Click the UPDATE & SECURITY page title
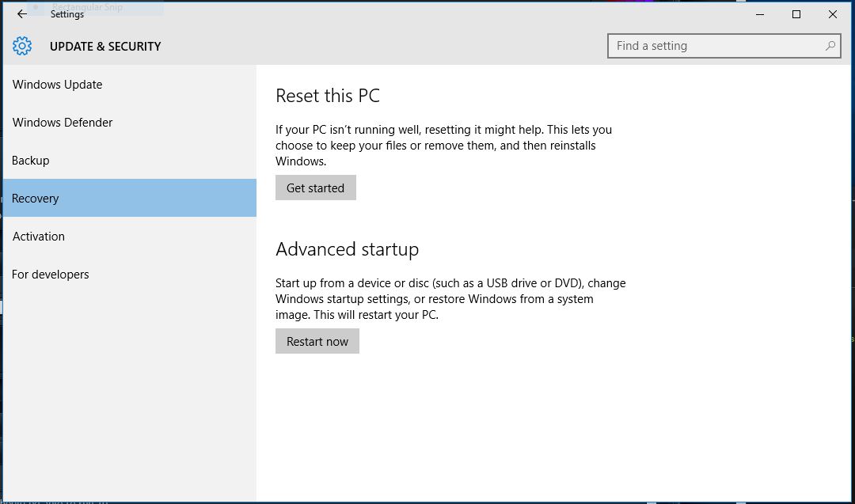855x504 pixels. click(105, 47)
